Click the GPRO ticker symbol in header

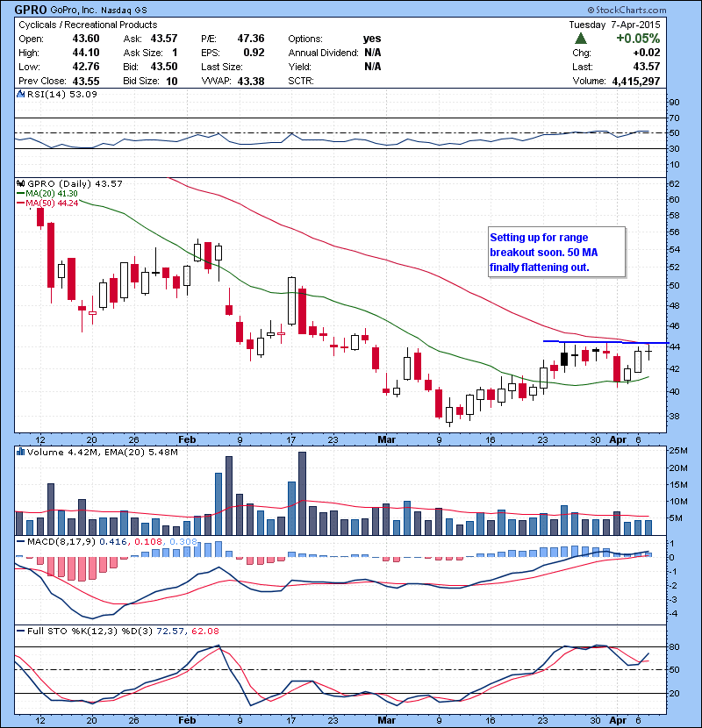[x=30, y=10]
